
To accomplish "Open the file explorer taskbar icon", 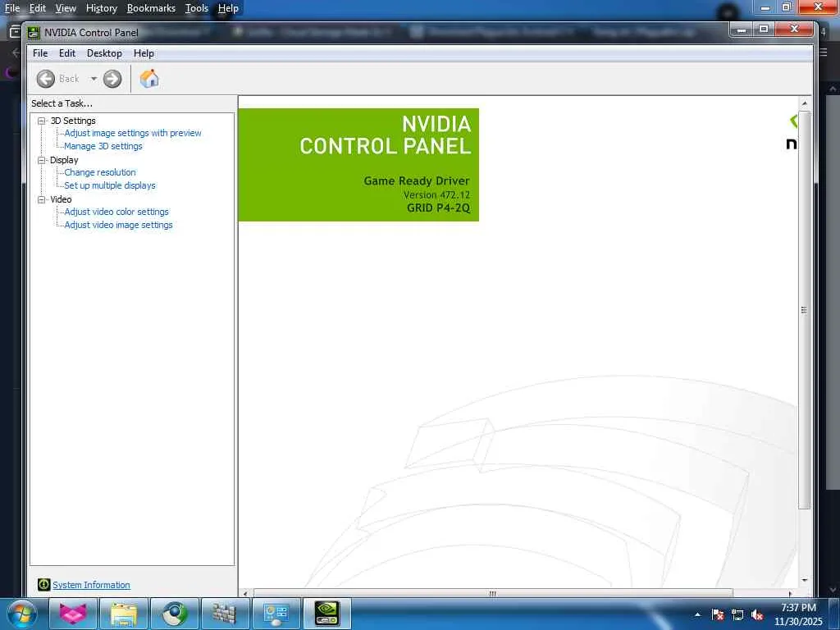I will coord(124,614).
